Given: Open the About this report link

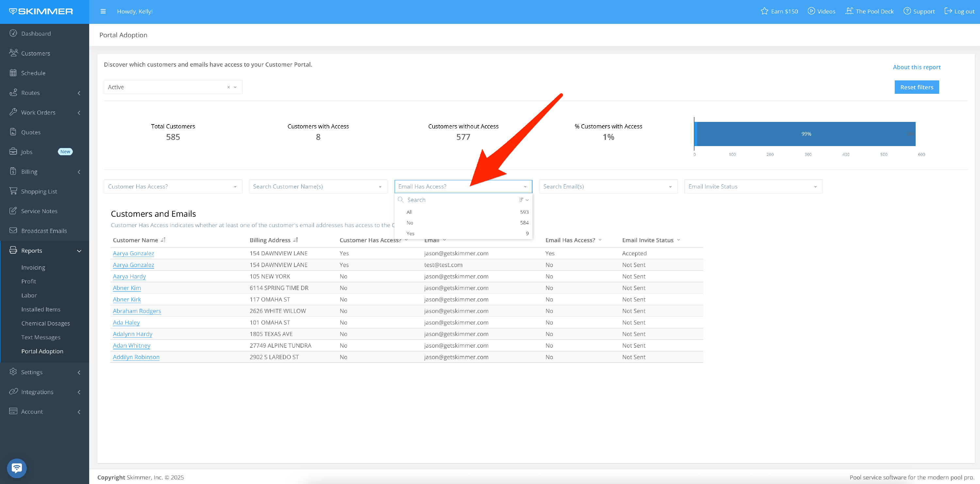Looking at the screenshot, I should pyautogui.click(x=916, y=67).
